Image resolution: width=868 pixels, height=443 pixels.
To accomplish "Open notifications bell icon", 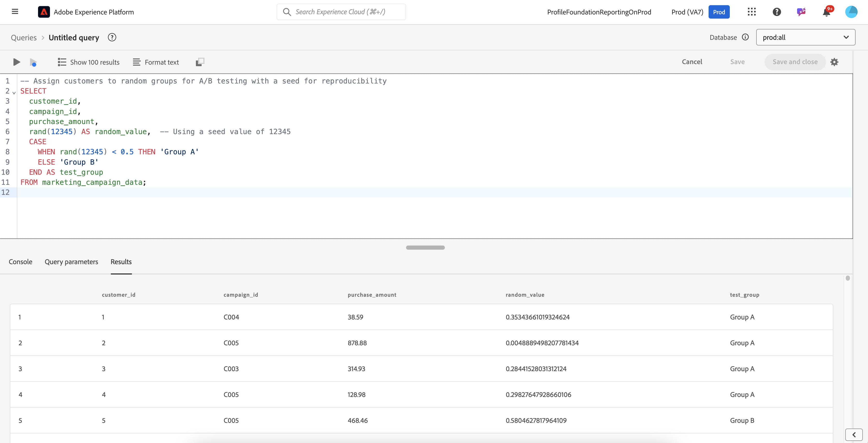I will coord(827,12).
